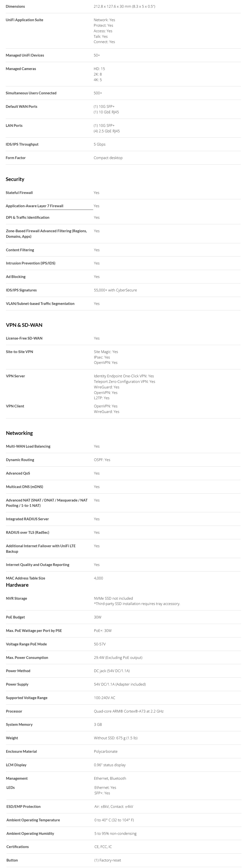This screenshot has width=242, height=868.
Task: Click the Managed Cameras label
Action: pos(21,69)
